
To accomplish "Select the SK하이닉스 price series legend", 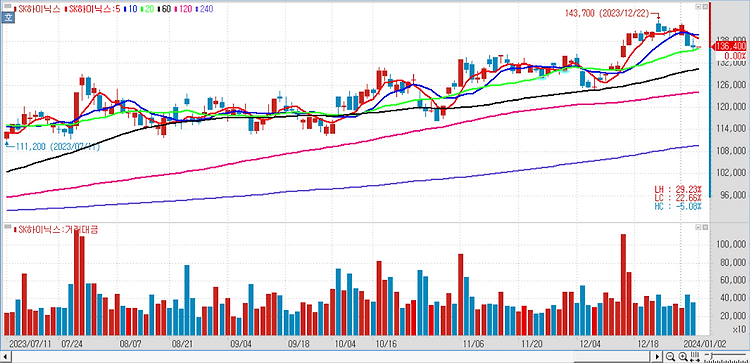I will click(x=38, y=9).
